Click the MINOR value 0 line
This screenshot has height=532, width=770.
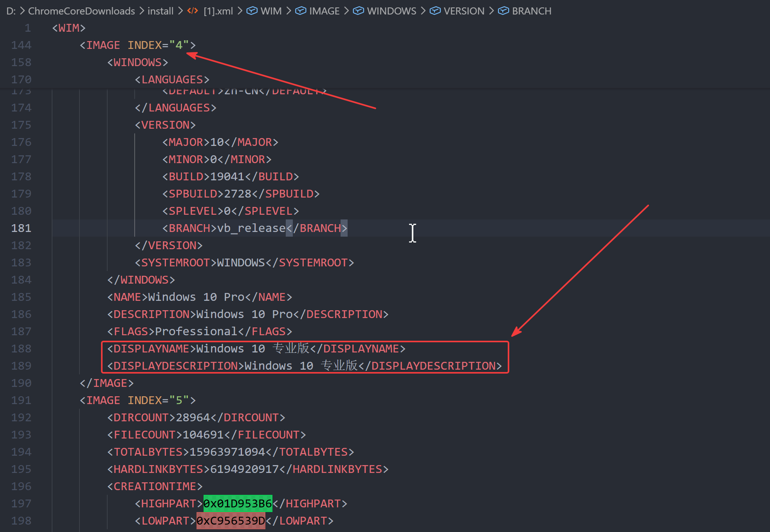217,160
